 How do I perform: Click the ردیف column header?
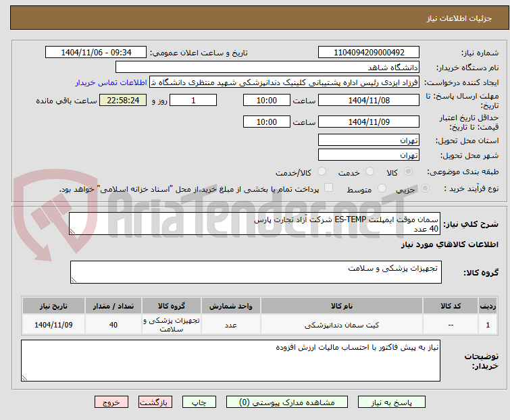click(488, 306)
